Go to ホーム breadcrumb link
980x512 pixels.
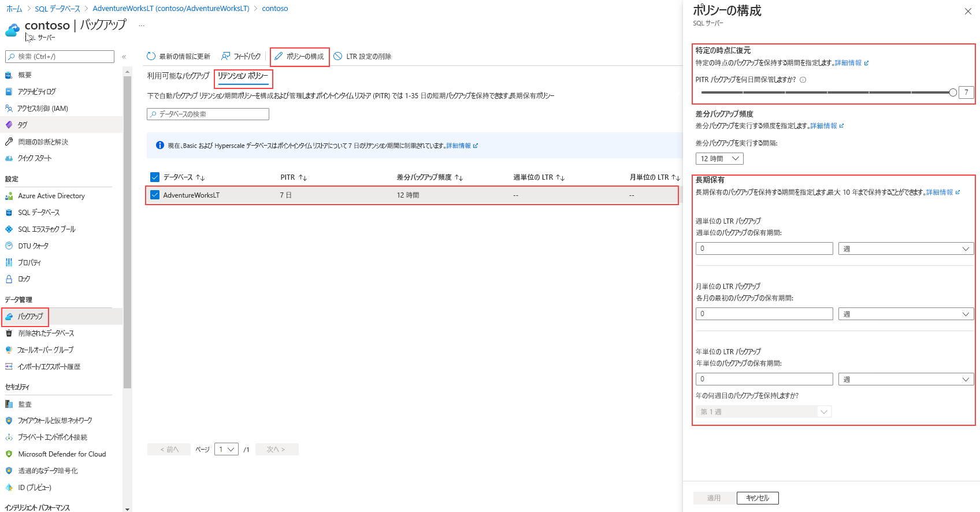tap(14, 9)
